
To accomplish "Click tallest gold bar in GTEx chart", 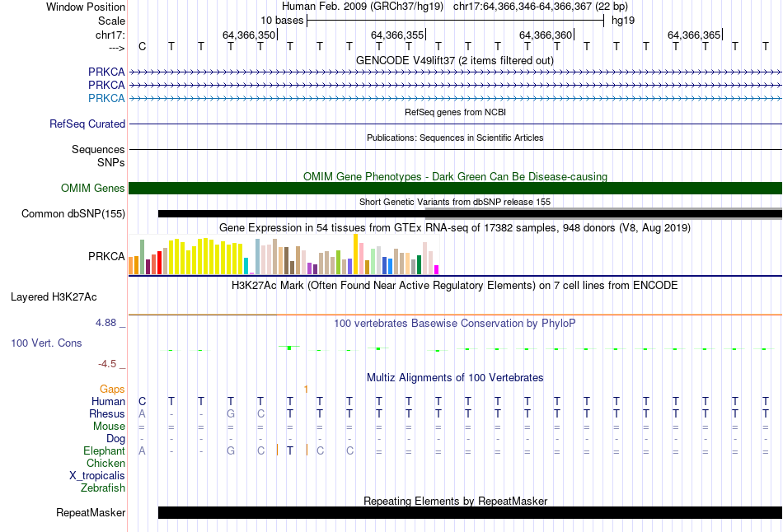I will (355, 254).
